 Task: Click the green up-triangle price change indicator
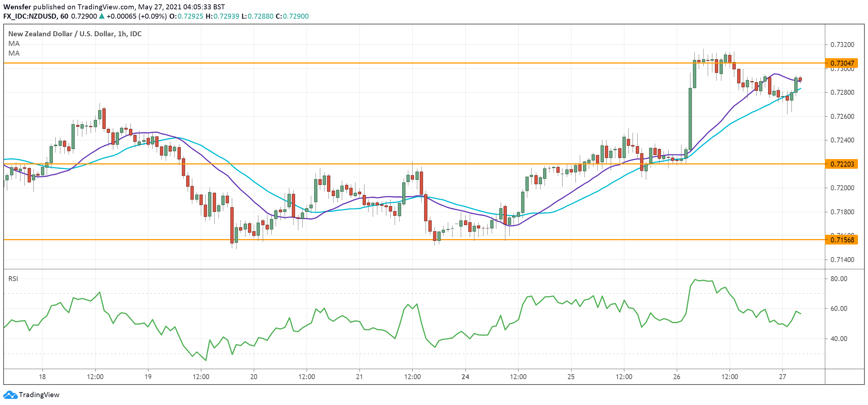coord(102,16)
